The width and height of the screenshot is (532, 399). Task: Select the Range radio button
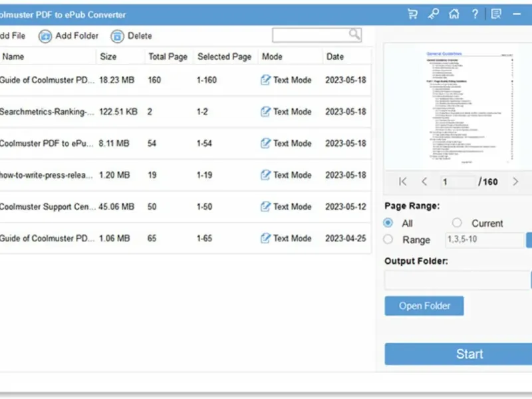point(388,239)
